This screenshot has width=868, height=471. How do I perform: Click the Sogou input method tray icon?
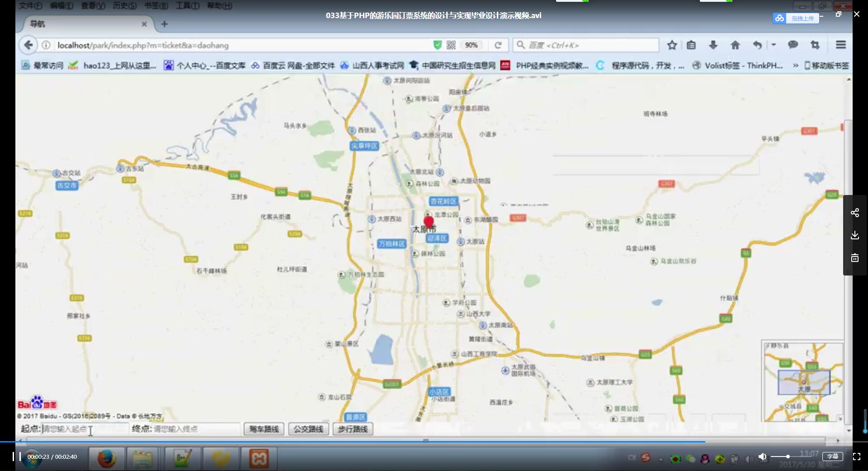pyautogui.click(x=646, y=458)
